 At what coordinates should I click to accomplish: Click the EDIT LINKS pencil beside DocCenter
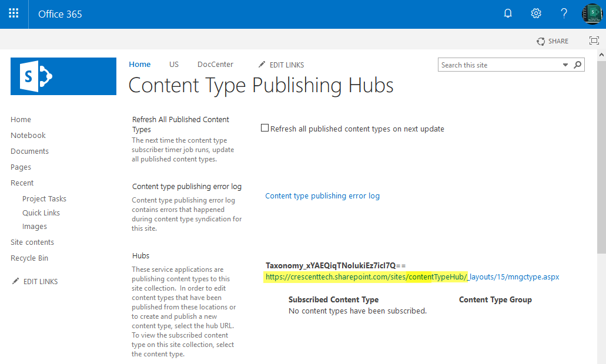tap(262, 65)
